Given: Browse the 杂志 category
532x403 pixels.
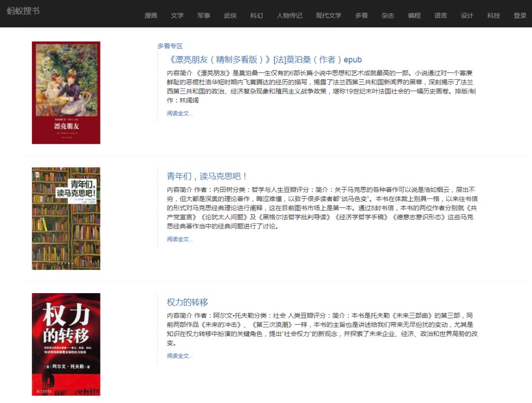Looking at the screenshot, I should 388,15.
